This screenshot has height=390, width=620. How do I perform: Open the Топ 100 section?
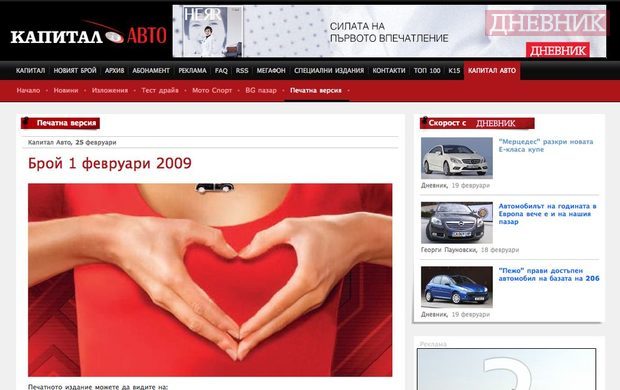coord(427,70)
